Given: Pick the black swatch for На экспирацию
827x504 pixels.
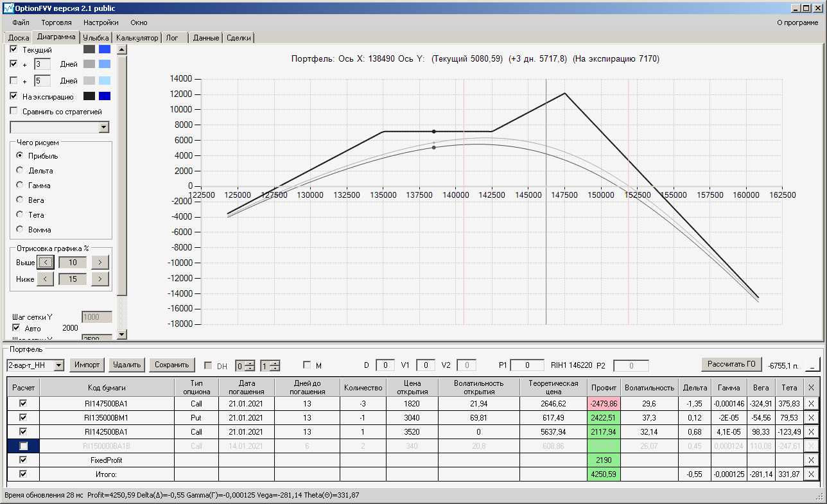Looking at the screenshot, I should [89, 96].
